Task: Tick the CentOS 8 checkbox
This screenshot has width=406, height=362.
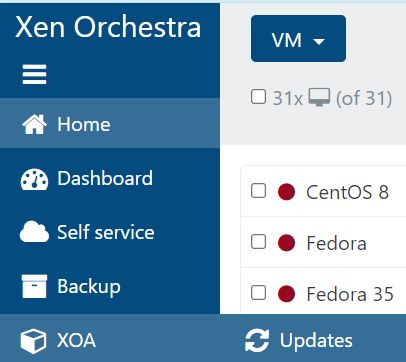Action: (x=258, y=191)
